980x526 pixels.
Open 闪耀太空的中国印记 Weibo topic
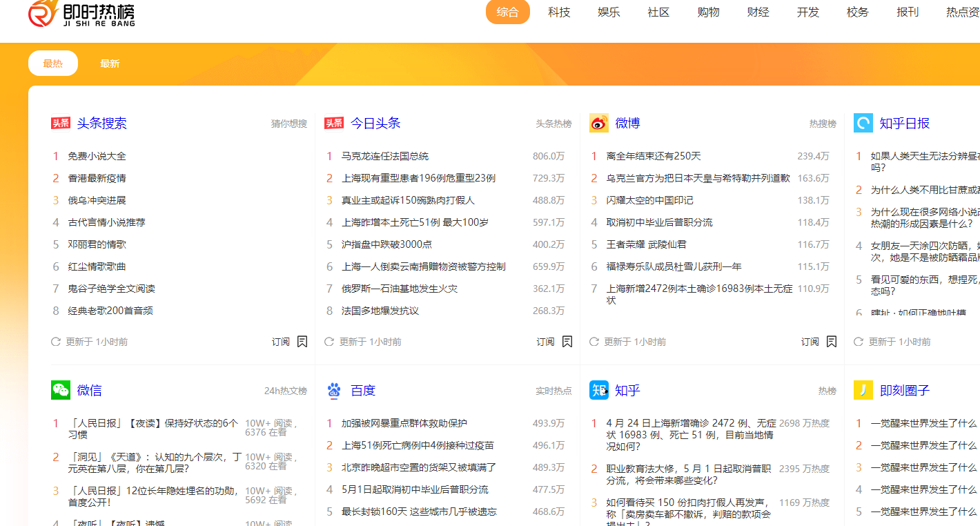650,200
